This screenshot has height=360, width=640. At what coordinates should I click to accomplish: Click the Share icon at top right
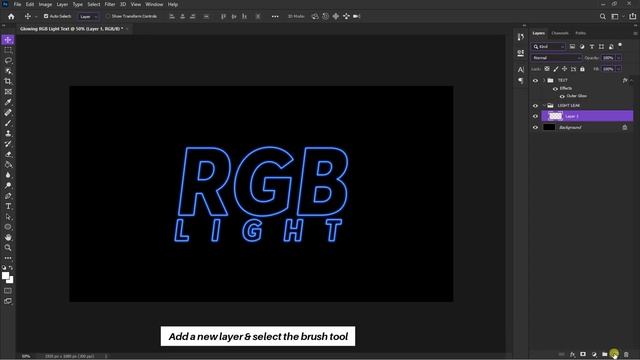(x=633, y=16)
